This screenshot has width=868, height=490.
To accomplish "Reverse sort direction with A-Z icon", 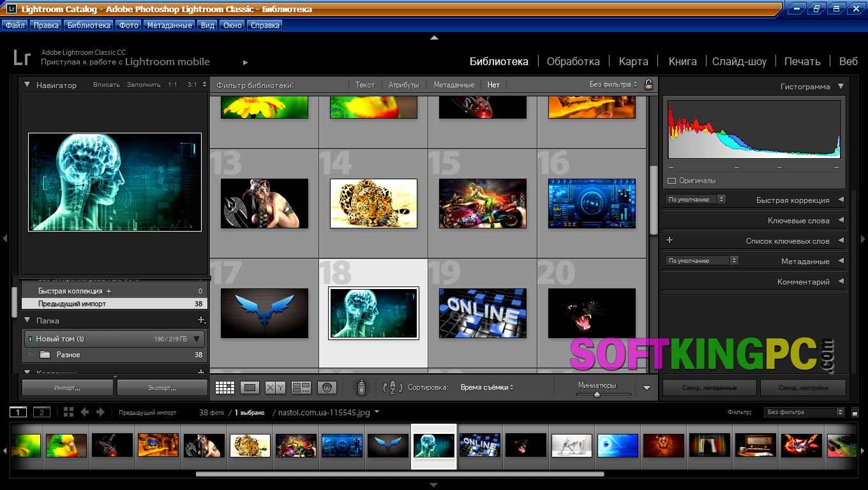I will [393, 387].
